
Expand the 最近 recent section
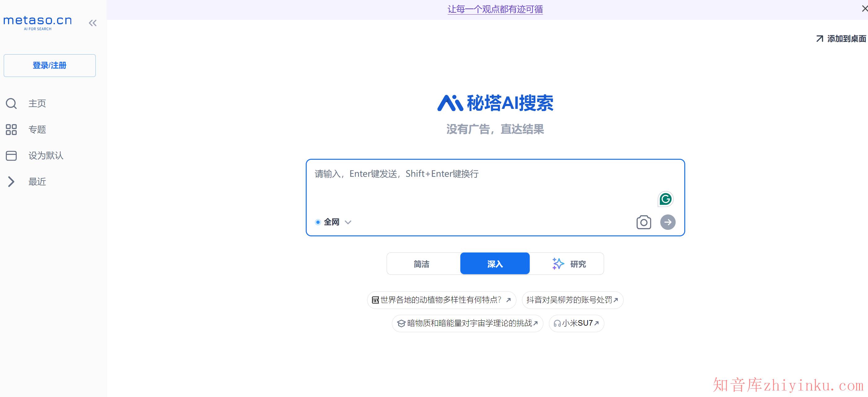coord(11,181)
